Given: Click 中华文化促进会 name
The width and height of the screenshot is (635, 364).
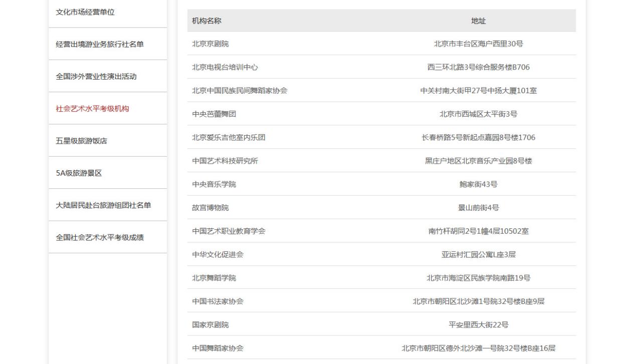Looking at the screenshot, I should tap(218, 254).
